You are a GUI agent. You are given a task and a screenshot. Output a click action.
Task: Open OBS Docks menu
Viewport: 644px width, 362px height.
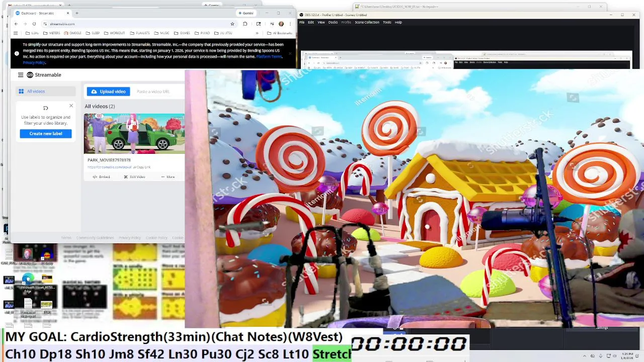coord(333,22)
